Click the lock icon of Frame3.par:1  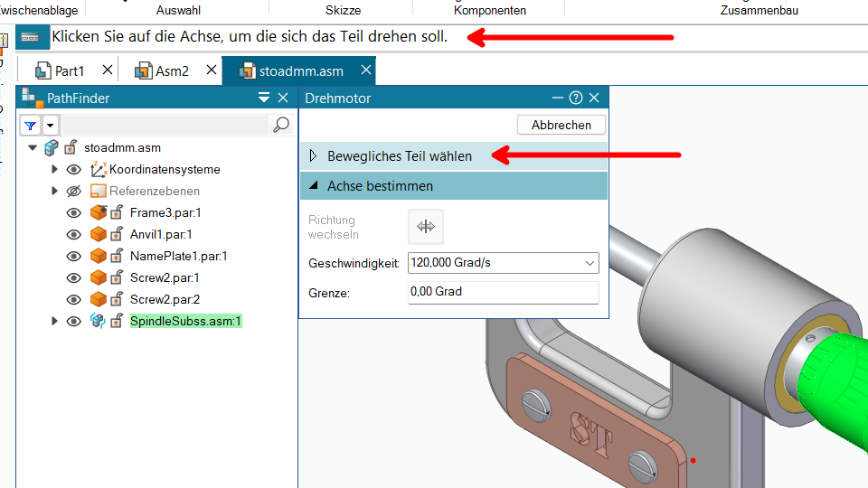[117, 212]
